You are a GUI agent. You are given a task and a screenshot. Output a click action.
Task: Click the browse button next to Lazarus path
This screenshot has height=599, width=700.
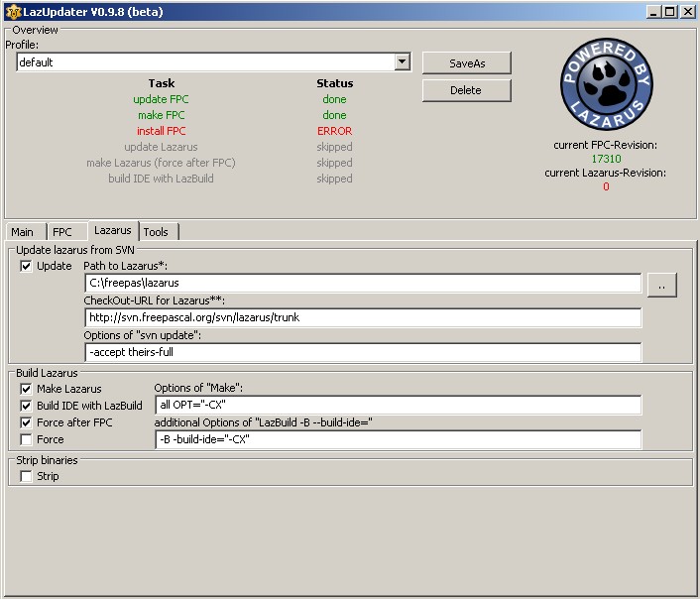(661, 285)
